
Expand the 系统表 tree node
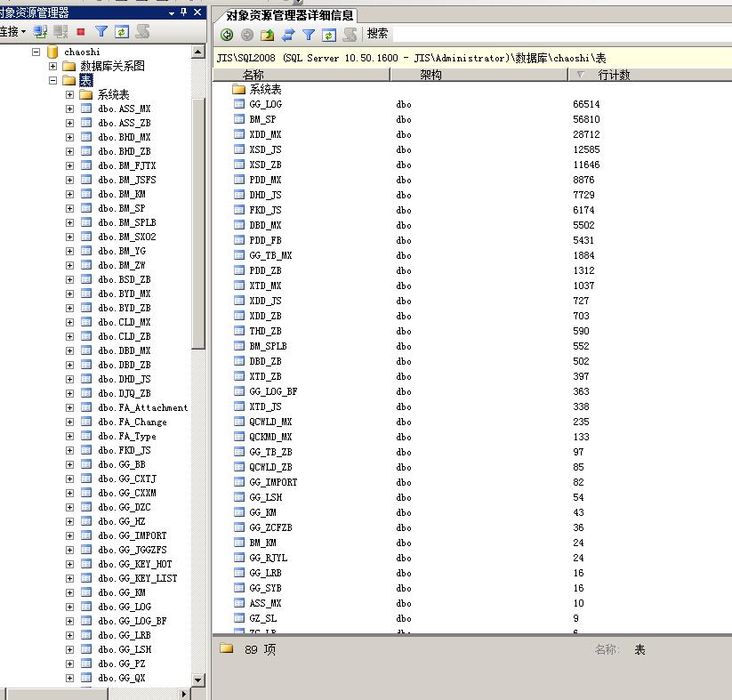coord(69,95)
